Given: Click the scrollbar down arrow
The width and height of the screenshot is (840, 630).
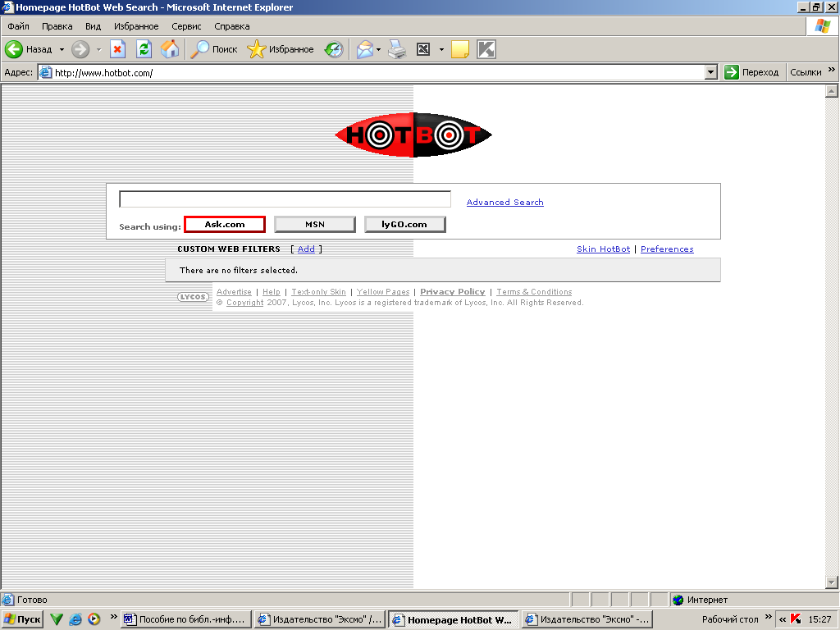Looking at the screenshot, I should click(832, 582).
